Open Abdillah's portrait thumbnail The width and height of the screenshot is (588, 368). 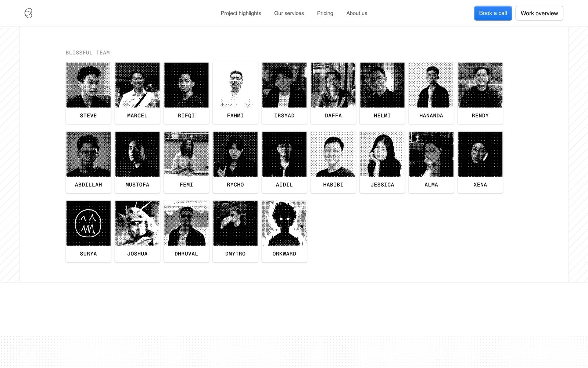pos(88,154)
